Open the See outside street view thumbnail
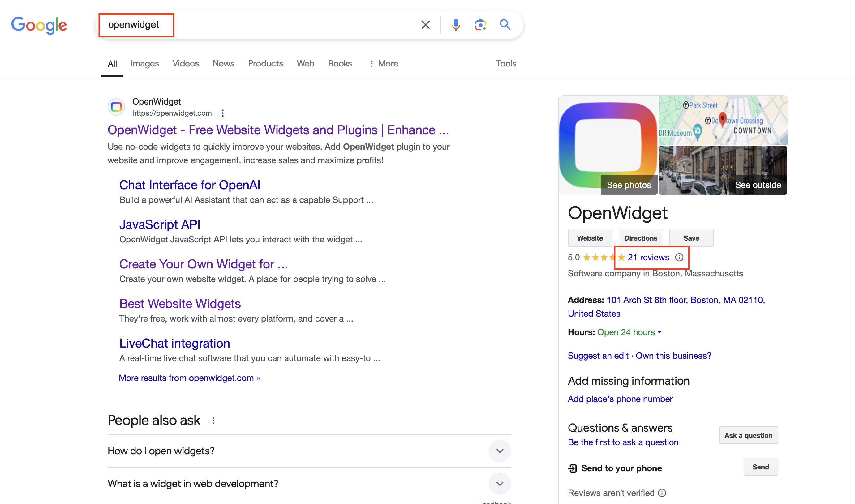The width and height of the screenshot is (855, 504). click(x=723, y=170)
